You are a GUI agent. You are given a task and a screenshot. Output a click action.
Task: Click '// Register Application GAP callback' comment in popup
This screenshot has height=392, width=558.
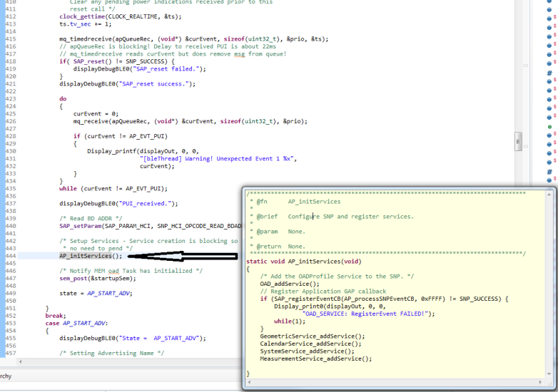(x=323, y=291)
